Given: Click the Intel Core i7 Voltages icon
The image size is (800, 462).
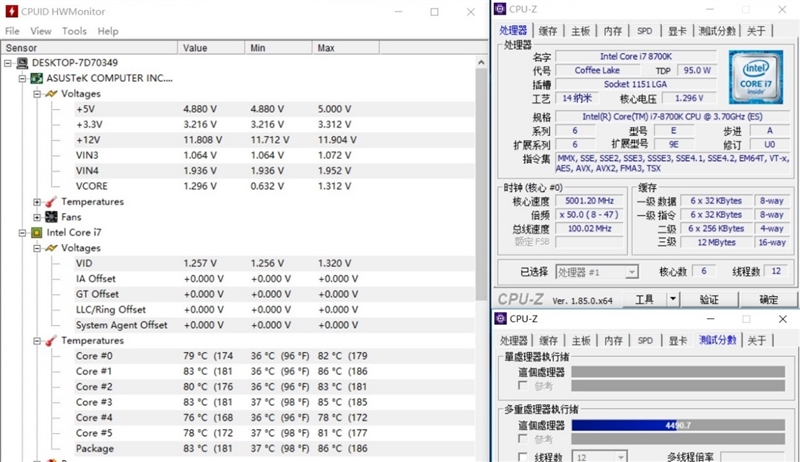Looking at the screenshot, I should click(x=51, y=248).
